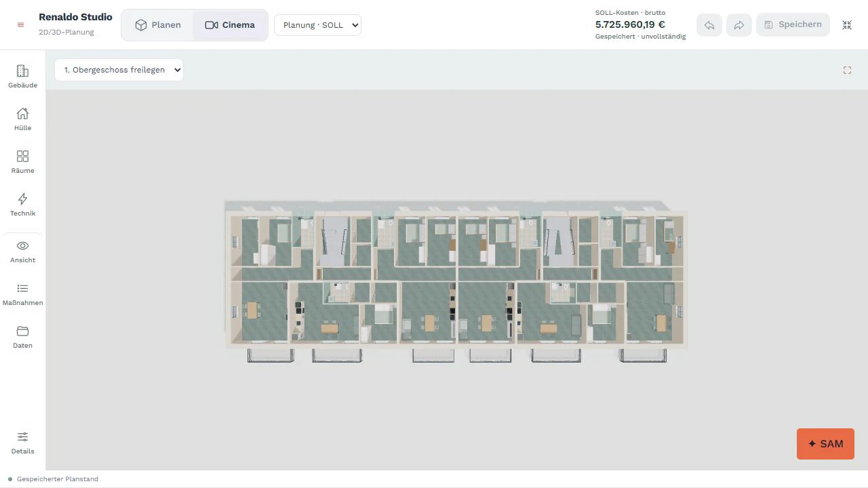Open the Gebäude sidebar panel
This screenshot has width=868, height=488.
[x=22, y=77]
